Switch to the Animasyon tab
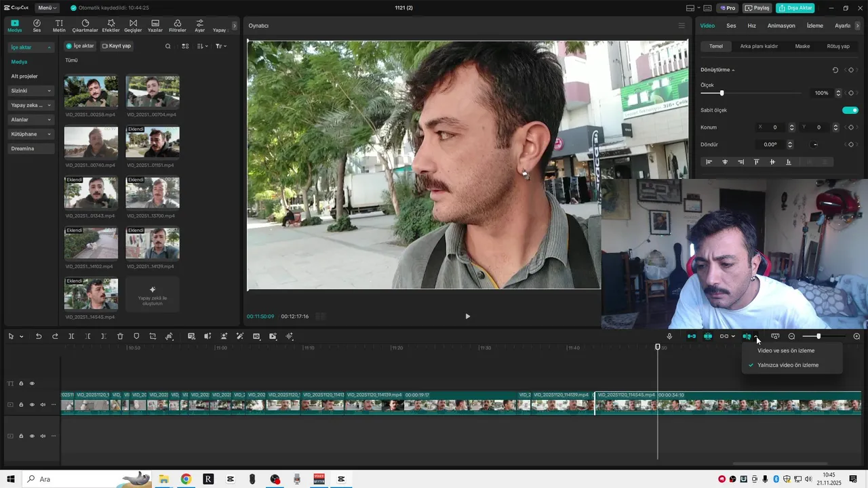This screenshot has width=868, height=488. pos(781,26)
